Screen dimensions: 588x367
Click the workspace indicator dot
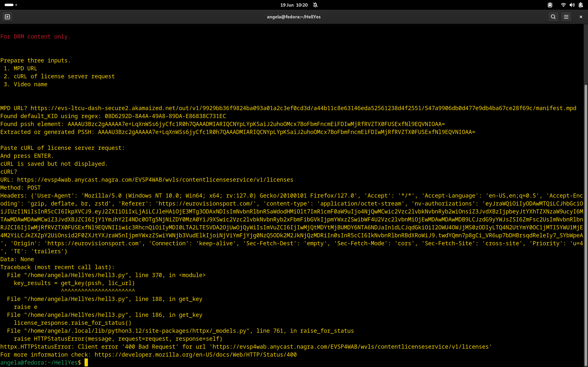click(x=16, y=5)
